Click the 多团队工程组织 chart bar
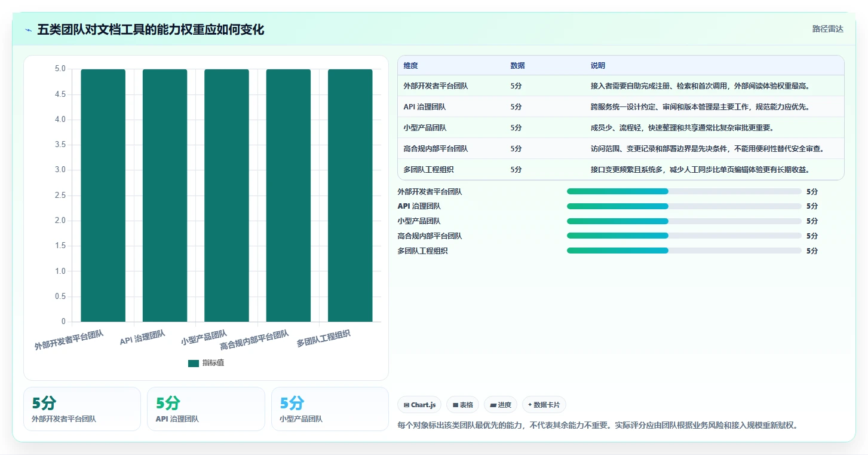 (x=350, y=196)
